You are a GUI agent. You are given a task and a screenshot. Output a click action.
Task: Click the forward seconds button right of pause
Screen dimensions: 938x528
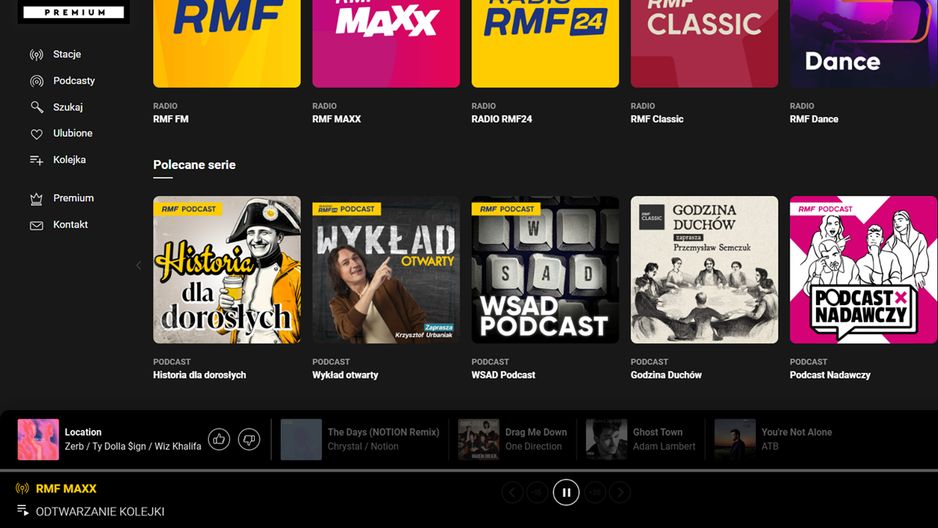595,492
